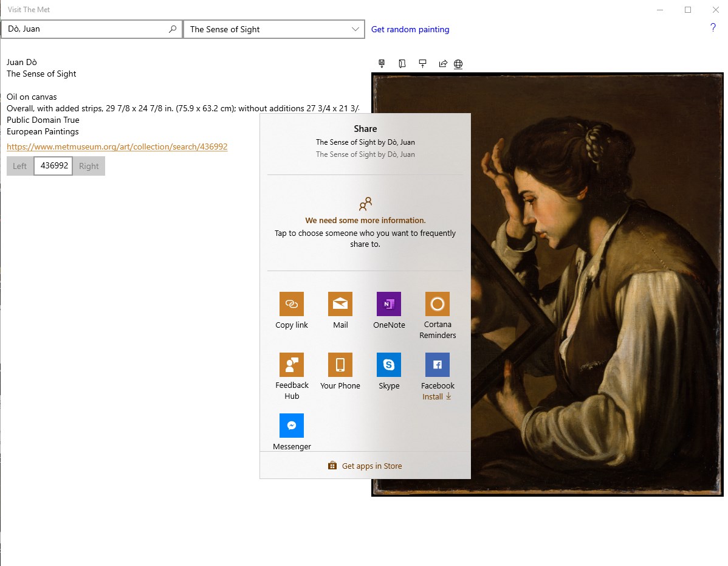Open the metmuseum.org collection link
The height and width of the screenshot is (566, 728).
click(x=117, y=147)
